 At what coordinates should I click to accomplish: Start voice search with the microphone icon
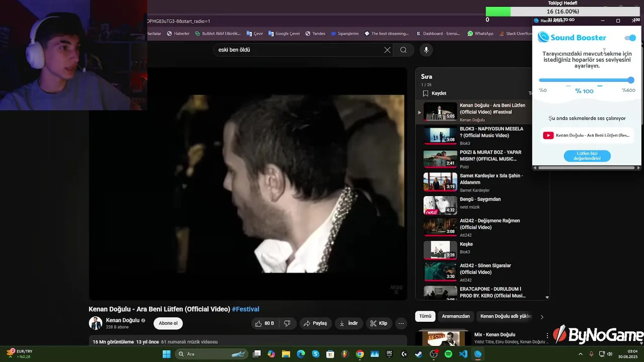pos(426,50)
